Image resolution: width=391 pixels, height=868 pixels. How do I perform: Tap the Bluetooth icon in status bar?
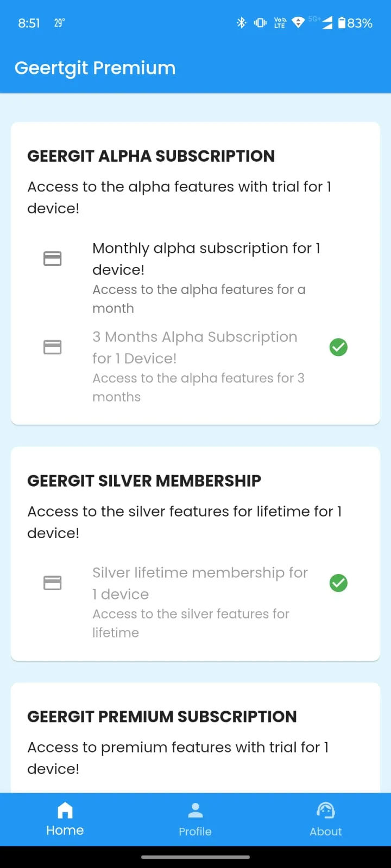[x=242, y=23]
